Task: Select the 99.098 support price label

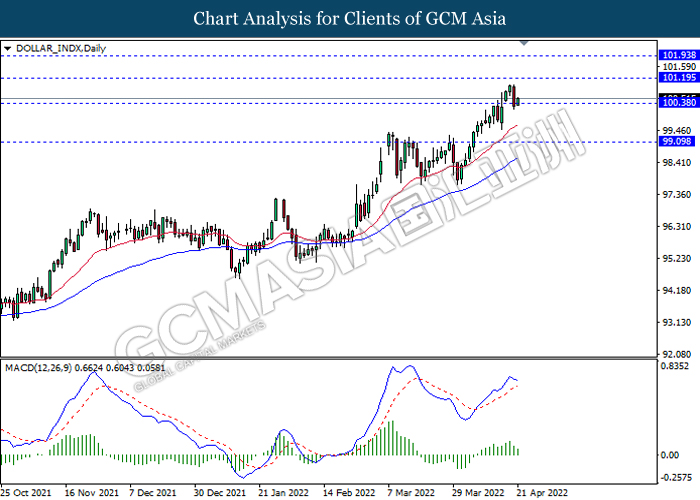Action: coord(677,141)
